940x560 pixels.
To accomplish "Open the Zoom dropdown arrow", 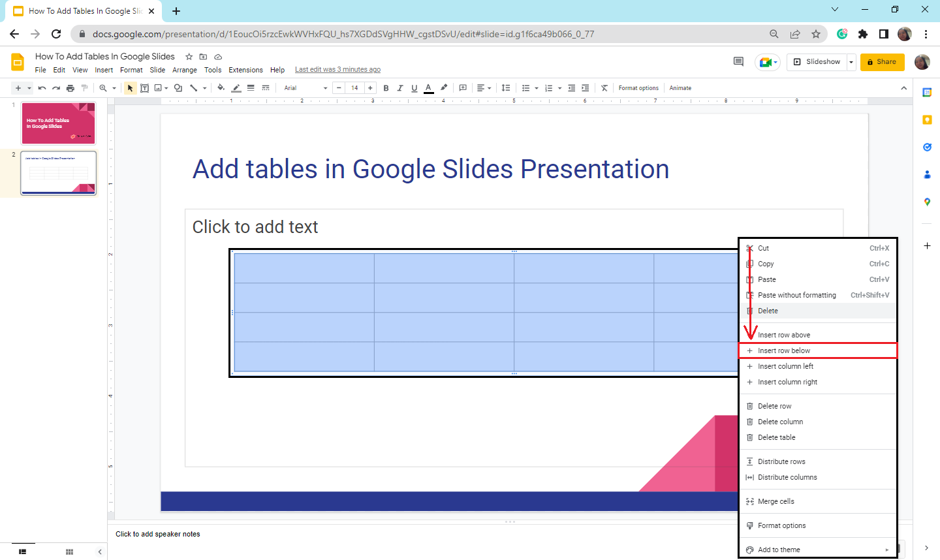I will click(x=114, y=88).
